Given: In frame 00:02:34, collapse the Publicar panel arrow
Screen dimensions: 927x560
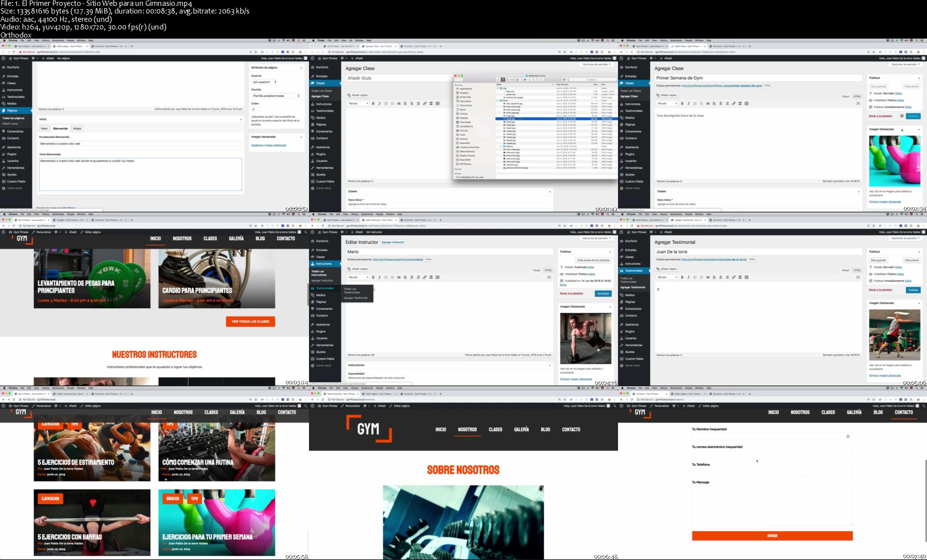Looking at the screenshot, I should [x=919, y=78].
